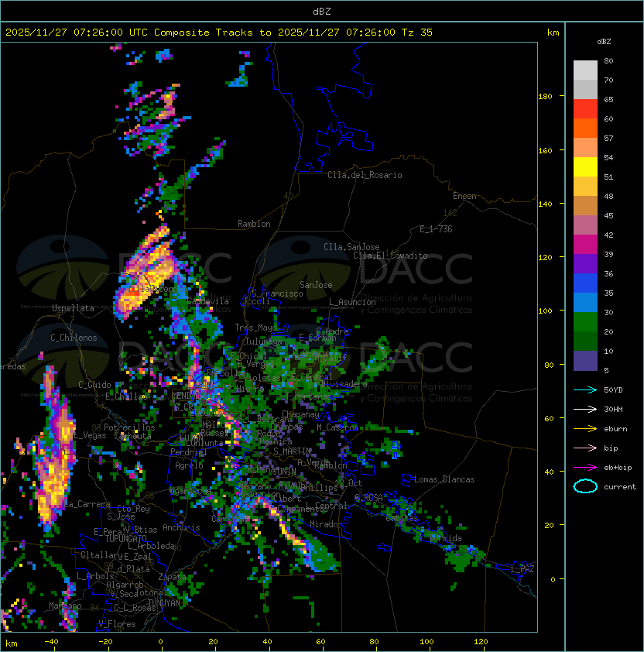Click the white 30HM track arrow in legend
Image resolution: width=644 pixels, height=652 pixels.
coord(585,409)
